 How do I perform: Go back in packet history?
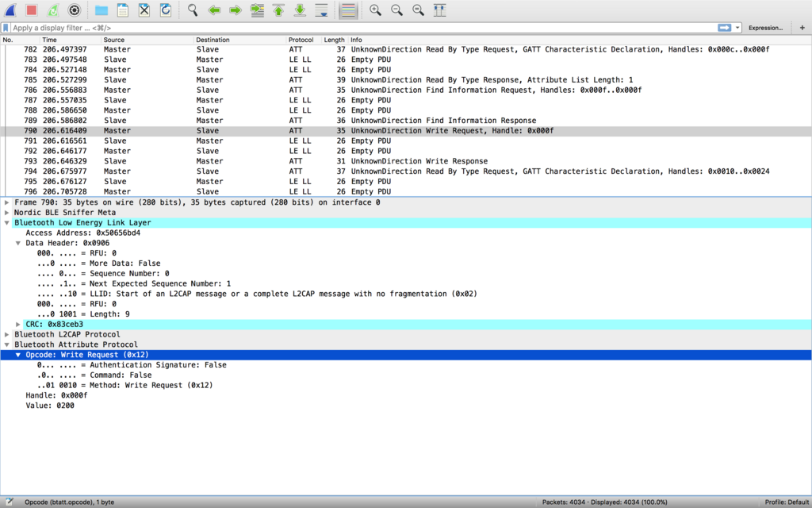pos(214,10)
